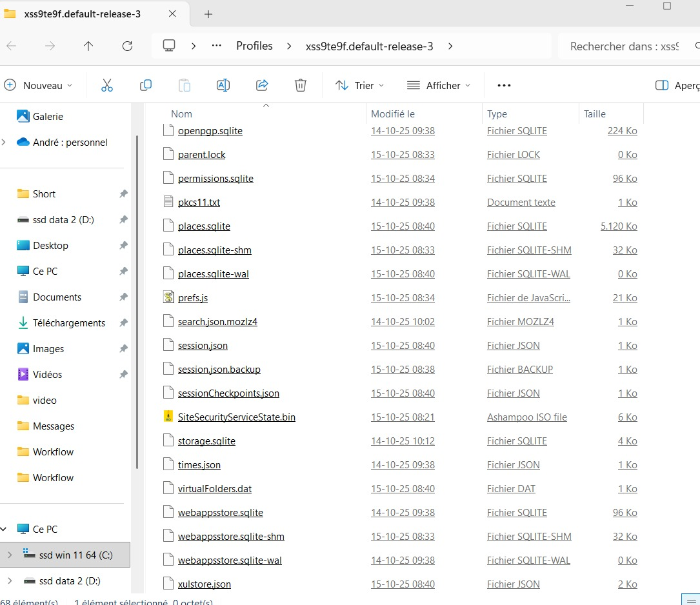Open the three-dots more options menu

[504, 85]
